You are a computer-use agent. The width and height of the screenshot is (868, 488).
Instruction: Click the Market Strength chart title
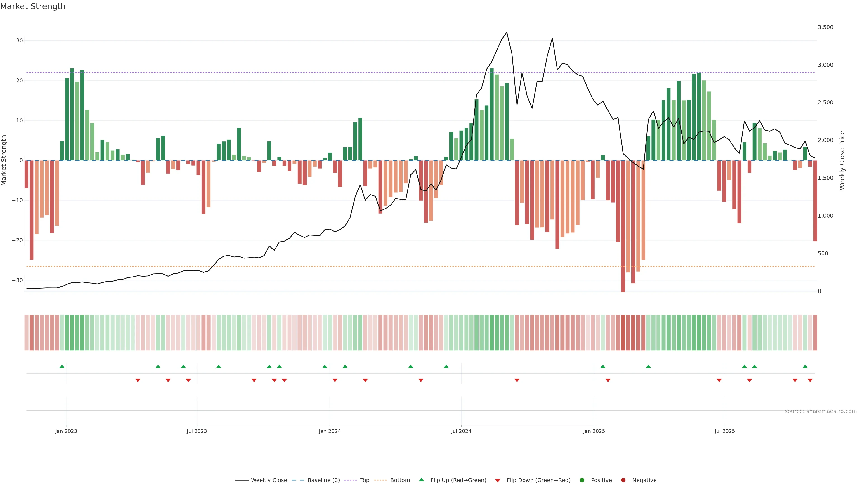(33, 6)
